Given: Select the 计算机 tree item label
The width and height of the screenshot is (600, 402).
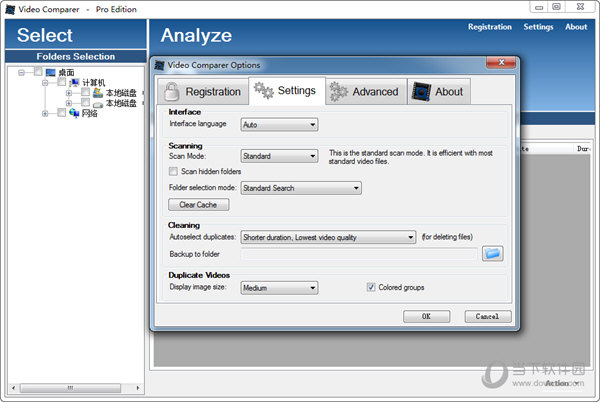Looking at the screenshot, I should point(93,83).
